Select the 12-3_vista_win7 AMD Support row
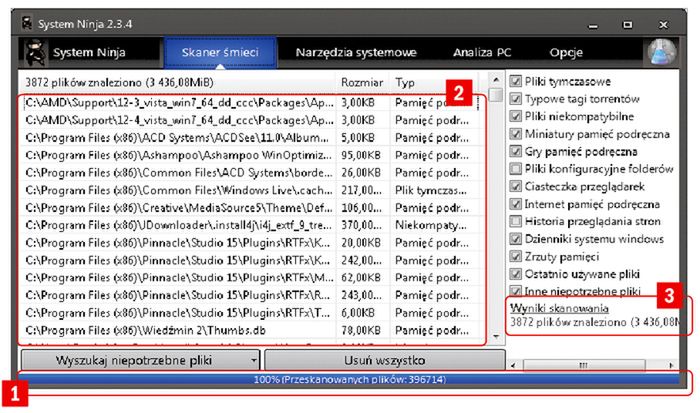The width and height of the screenshot is (700, 413). (251, 103)
